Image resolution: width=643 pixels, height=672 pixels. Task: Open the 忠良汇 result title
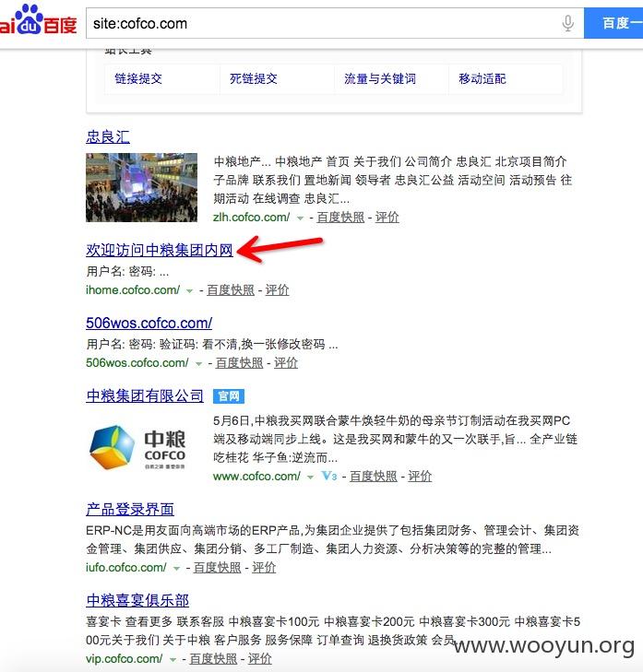tap(108, 137)
